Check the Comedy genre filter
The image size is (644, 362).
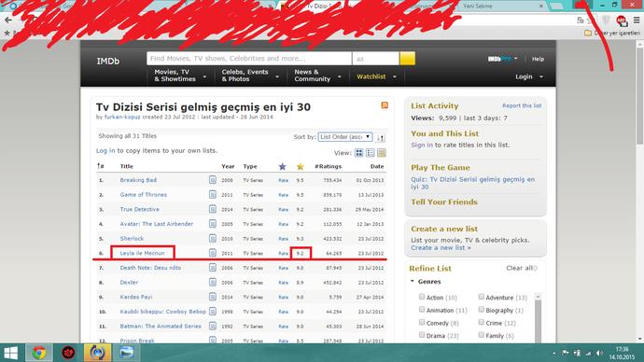[x=422, y=322]
